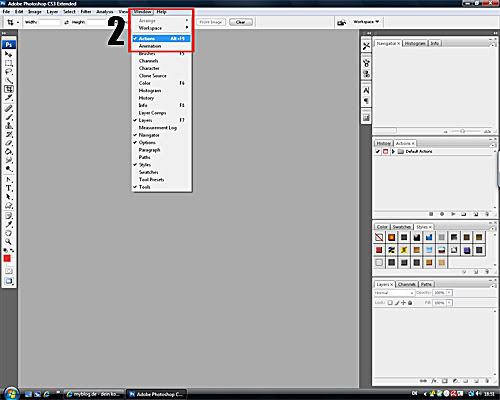Click the Clear button
This screenshot has width=500, height=400.
pos(240,22)
